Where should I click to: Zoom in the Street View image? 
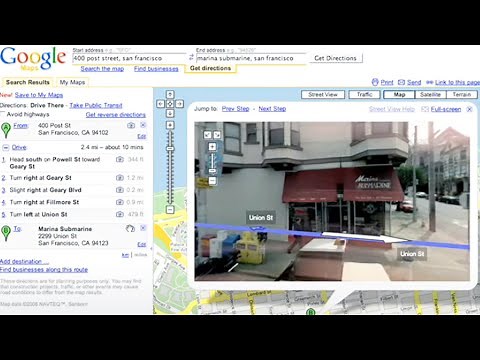(x=212, y=147)
